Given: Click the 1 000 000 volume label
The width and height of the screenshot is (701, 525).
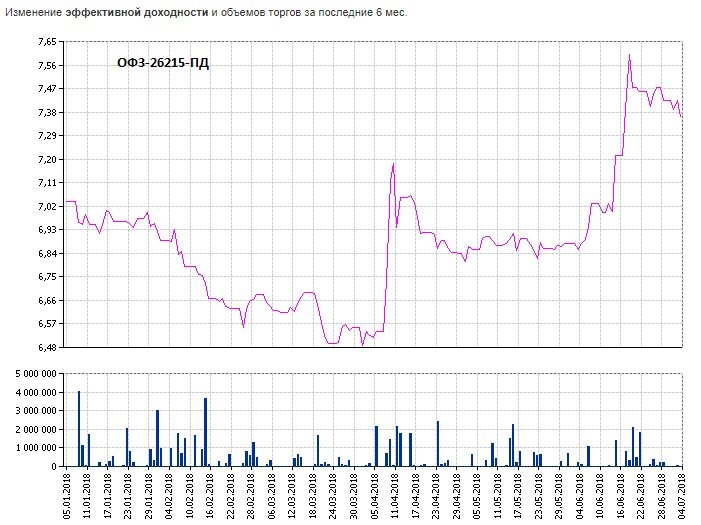Looking at the screenshot, I should tap(36, 448).
